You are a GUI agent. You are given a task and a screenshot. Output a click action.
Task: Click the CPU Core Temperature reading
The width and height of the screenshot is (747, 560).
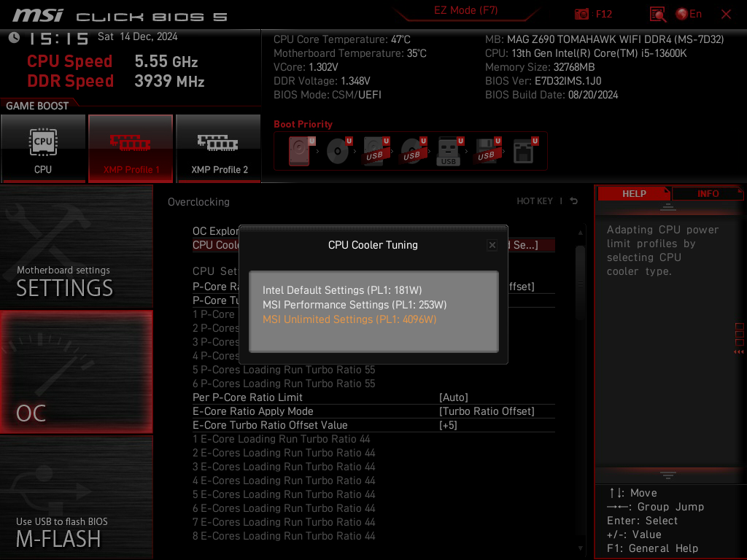pyautogui.click(x=341, y=39)
